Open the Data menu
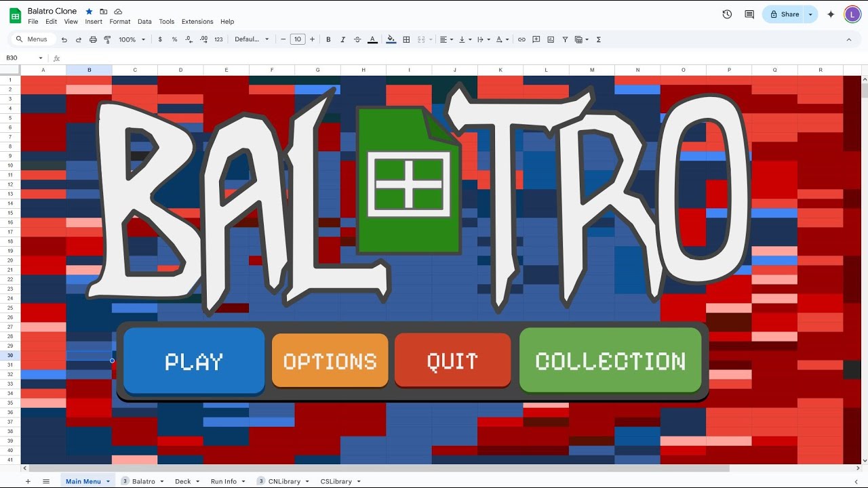Viewport: 868px width, 488px height. (x=144, y=22)
